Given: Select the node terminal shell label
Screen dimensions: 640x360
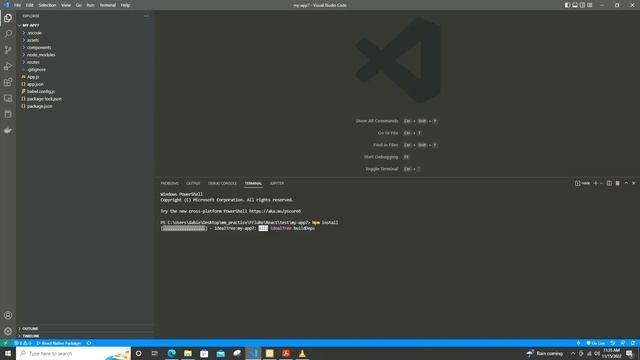Looking at the screenshot, I should [x=582, y=184].
